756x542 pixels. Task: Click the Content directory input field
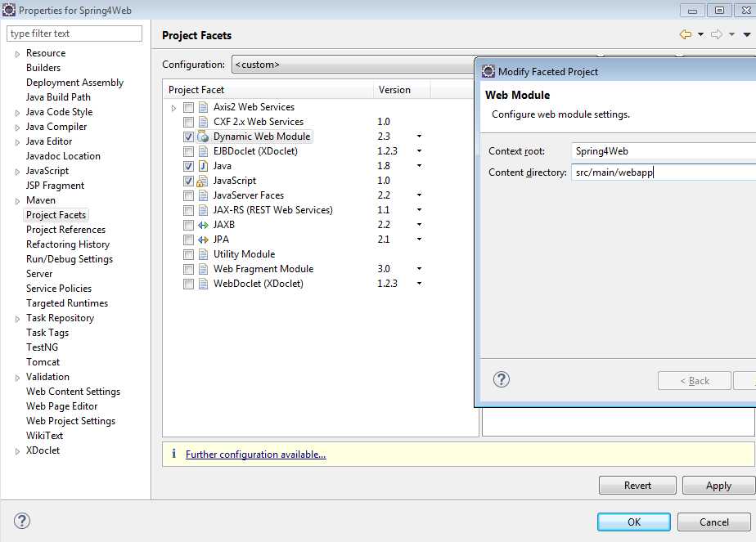(x=664, y=172)
